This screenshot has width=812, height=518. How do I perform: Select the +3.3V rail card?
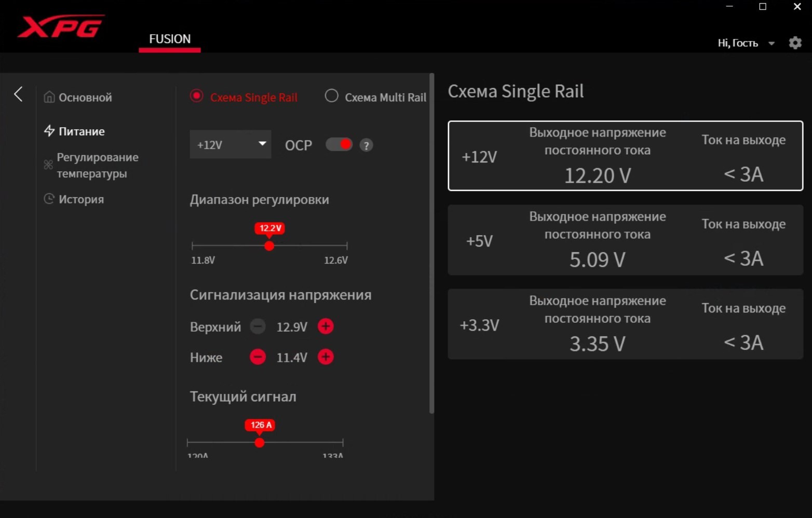(x=626, y=324)
